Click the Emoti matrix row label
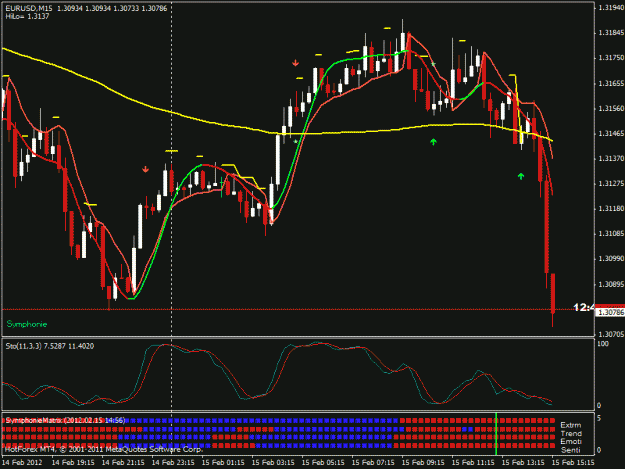This screenshot has height=469, width=625. tap(571, 442)
